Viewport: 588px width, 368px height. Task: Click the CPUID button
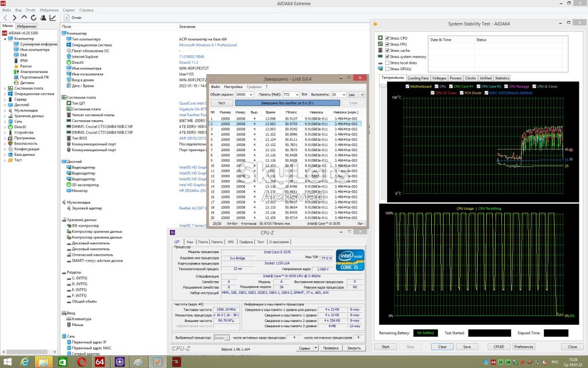pyautogui.click(x=499, y=347)
